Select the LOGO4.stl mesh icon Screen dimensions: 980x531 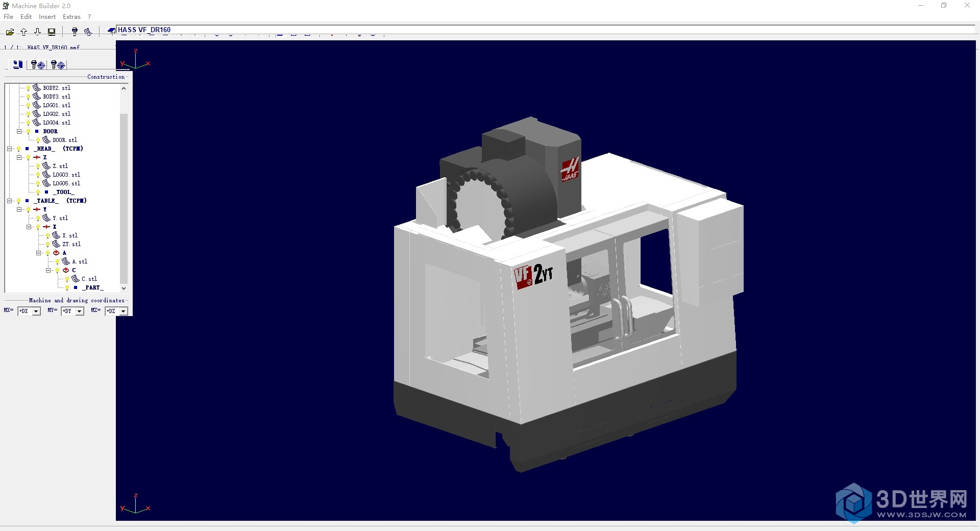pos(37,123)
